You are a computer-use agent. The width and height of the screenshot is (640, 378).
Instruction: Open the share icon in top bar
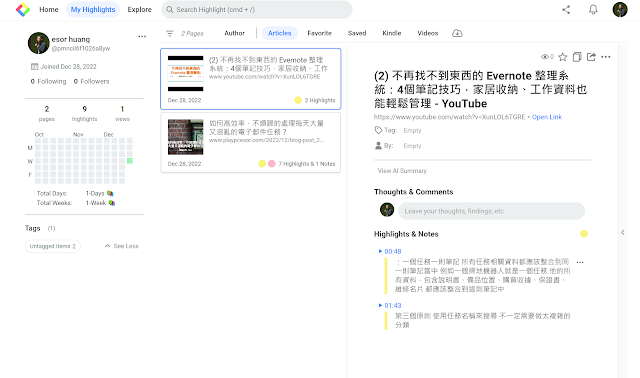click(566, 9)
